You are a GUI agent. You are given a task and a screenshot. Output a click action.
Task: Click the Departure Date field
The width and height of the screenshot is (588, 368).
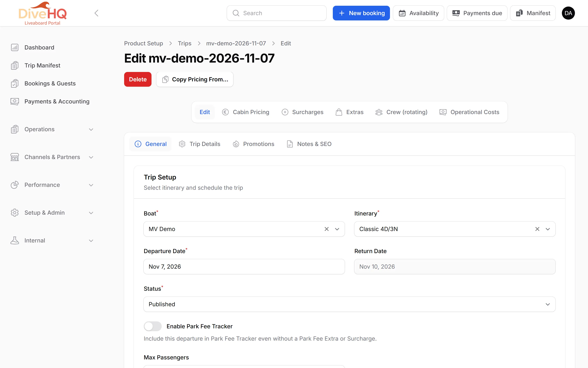[x=244, y=267]
